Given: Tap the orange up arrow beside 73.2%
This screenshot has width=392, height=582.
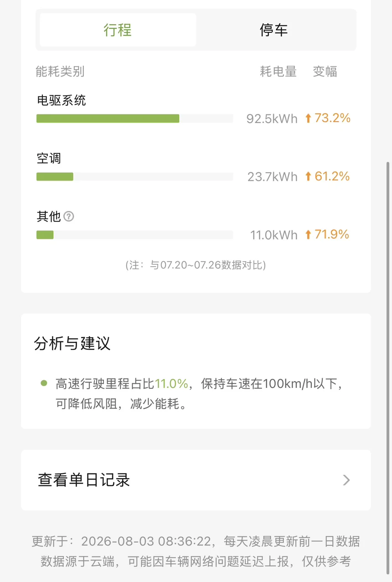Looking at the screenshot, I should [308, 118].
